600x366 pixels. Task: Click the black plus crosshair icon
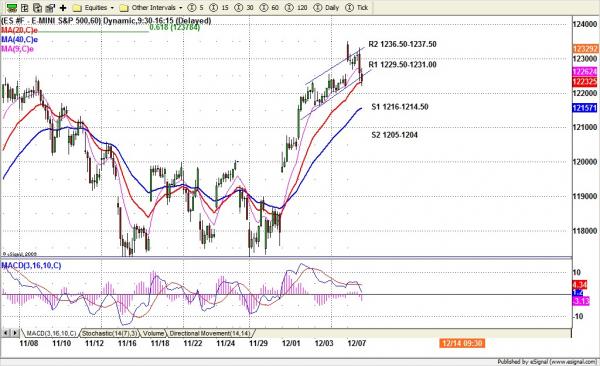(x=63, y=8)
